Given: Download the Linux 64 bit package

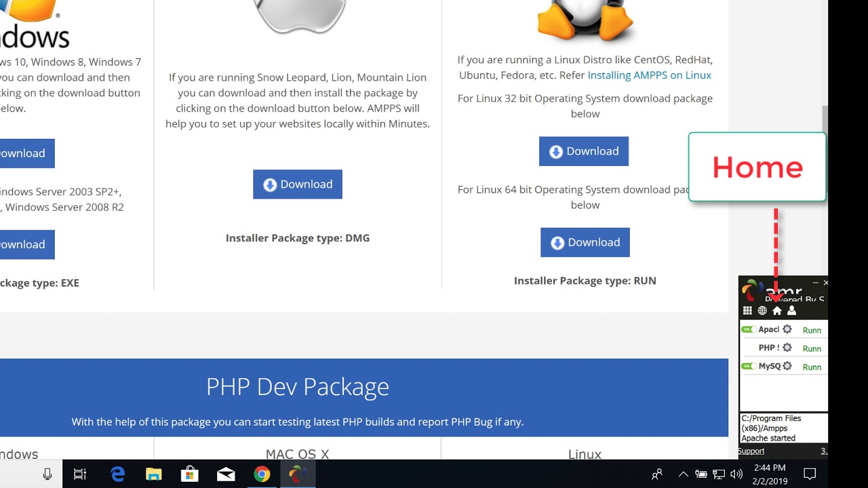Looking at the screenshot, I should [585, 243].
